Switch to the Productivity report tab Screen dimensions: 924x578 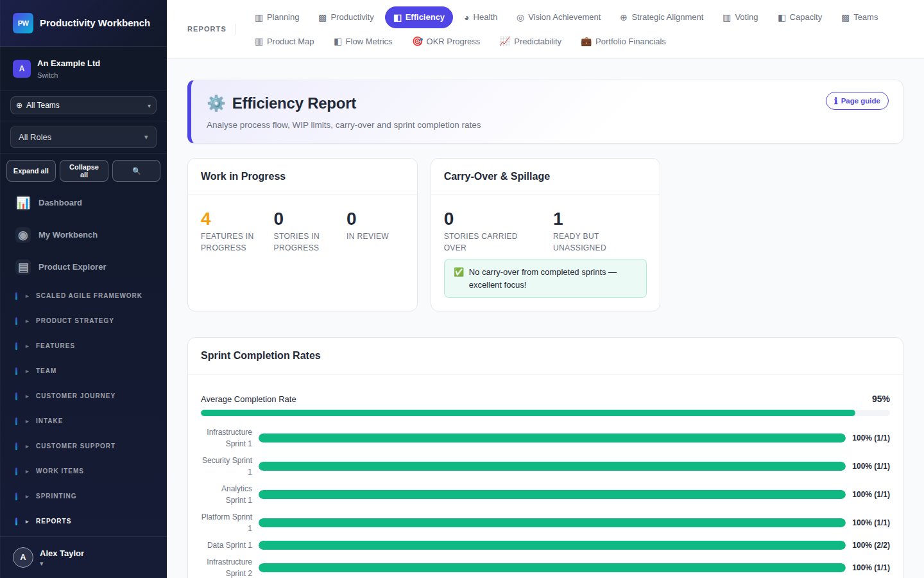tap(346, 17)
